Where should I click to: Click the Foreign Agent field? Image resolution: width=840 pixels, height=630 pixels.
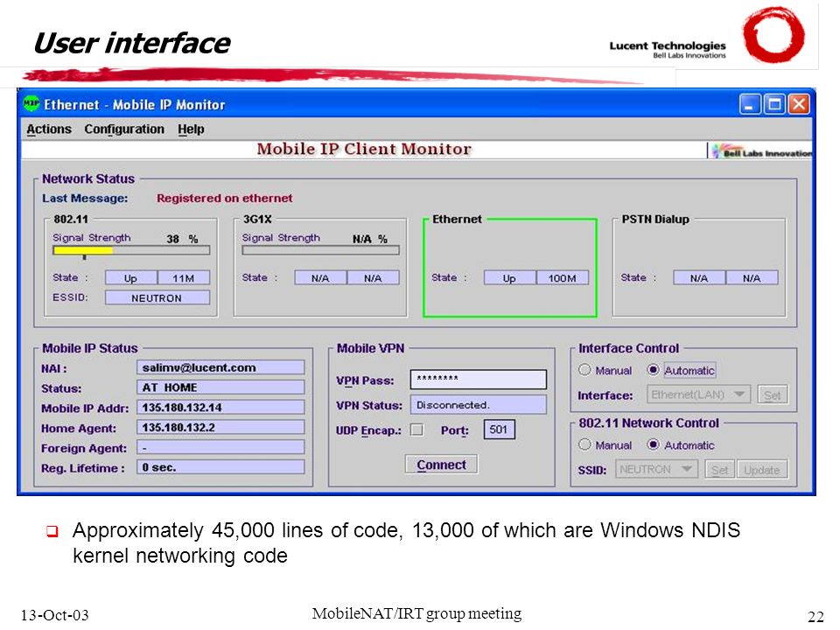(x=220, y=447)
